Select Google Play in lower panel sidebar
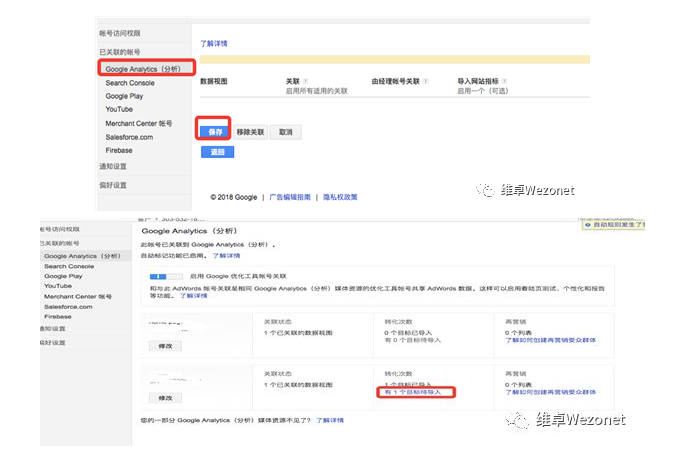Viewport: 673px width, 455px height. click(63, 276)
